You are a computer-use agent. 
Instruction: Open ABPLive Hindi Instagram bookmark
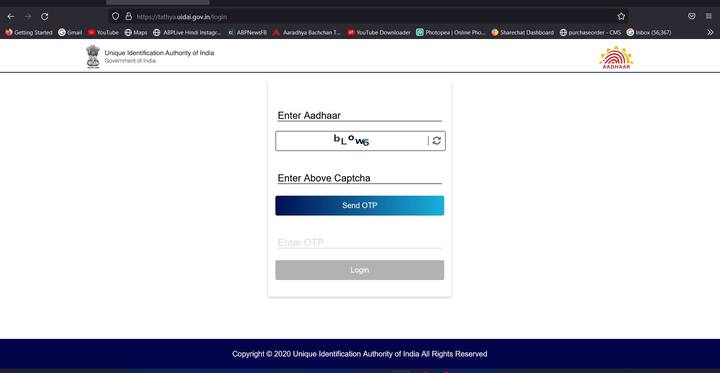pyautogui.click(x=187, y=33)
